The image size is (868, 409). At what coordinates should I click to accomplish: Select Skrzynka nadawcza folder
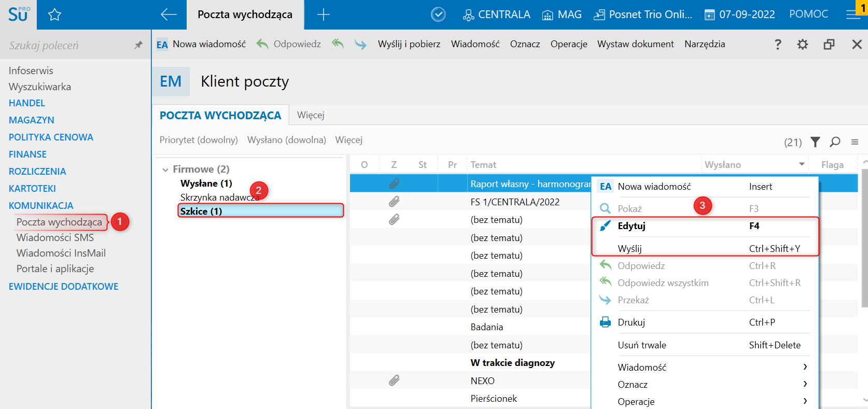(220, 198)
